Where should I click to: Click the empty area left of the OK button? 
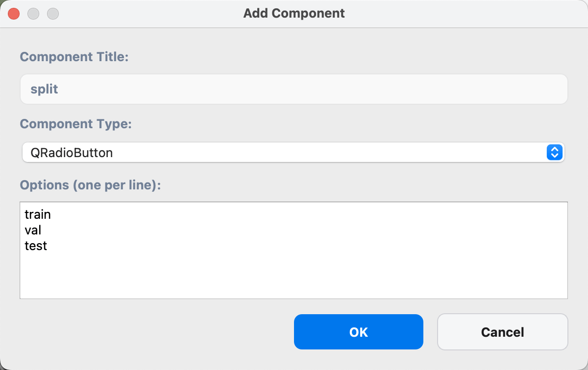click(x=157, y=332)
